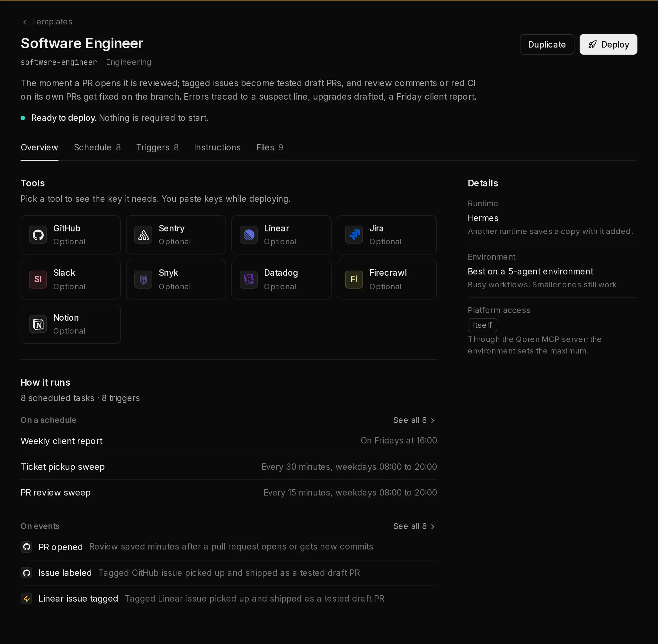Click the back chevron next to Templates
The image size is (658, 644).
tap(25, 22)
